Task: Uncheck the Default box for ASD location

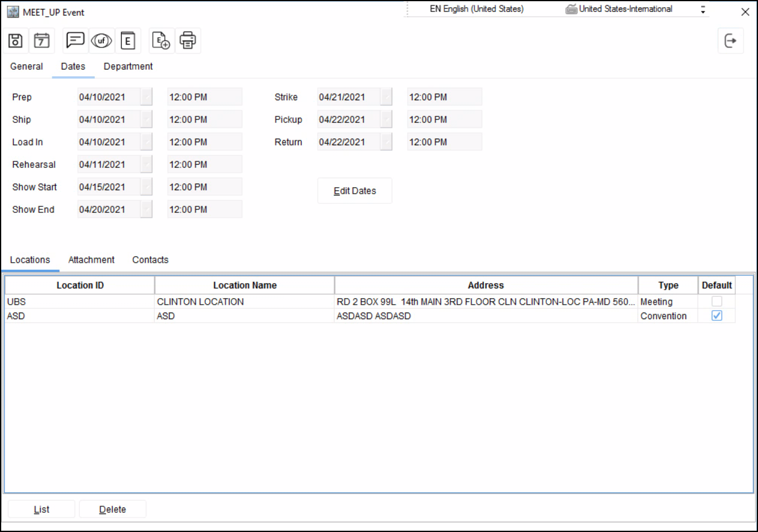Action: [717, 316]
